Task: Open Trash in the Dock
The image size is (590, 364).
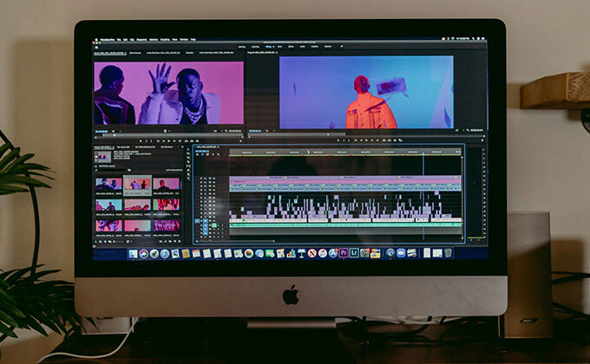Action: [448, 253]
